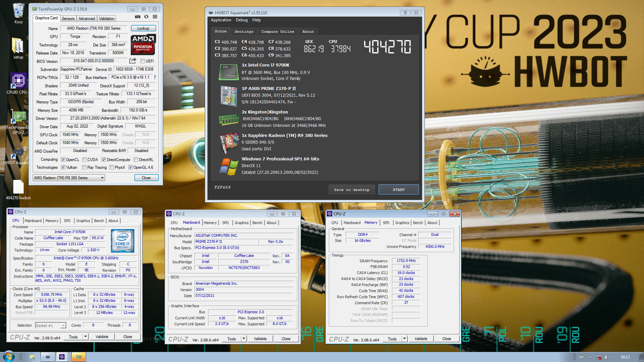The image size is (644, 362).
Task: Click Aquamark Windows logo icon
Action: [x=228, y=166]
